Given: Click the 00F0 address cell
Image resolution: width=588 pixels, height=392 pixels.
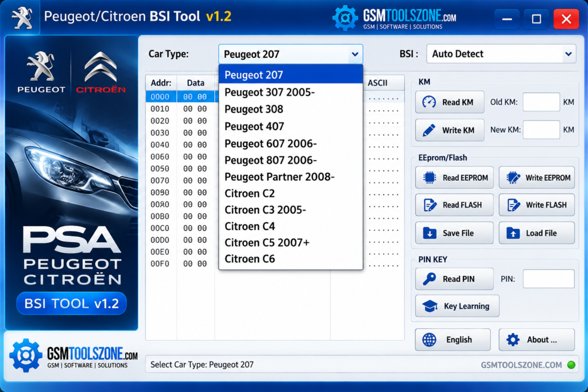Looking at the screenshot, I should coord(160,264).
